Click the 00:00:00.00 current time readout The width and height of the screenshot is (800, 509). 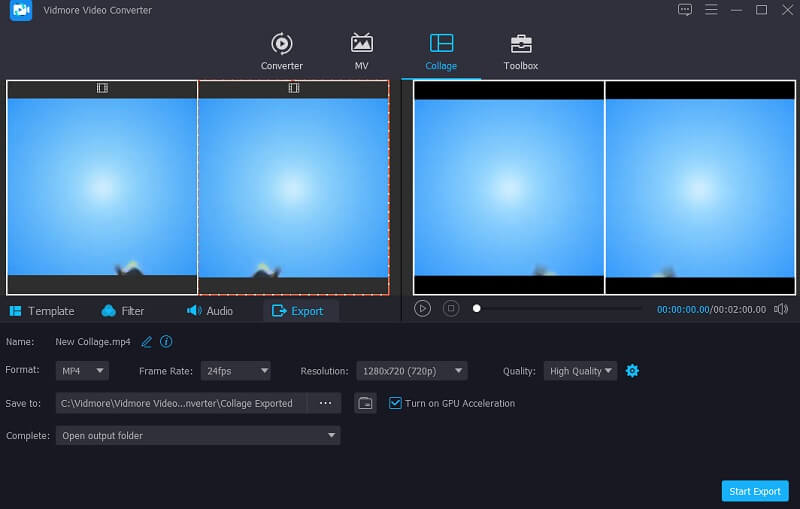pos(683,310)
